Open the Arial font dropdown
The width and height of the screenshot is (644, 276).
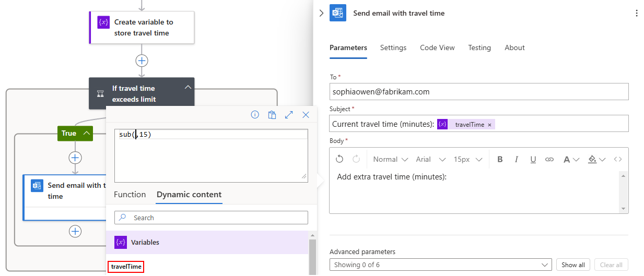[431, 159]
